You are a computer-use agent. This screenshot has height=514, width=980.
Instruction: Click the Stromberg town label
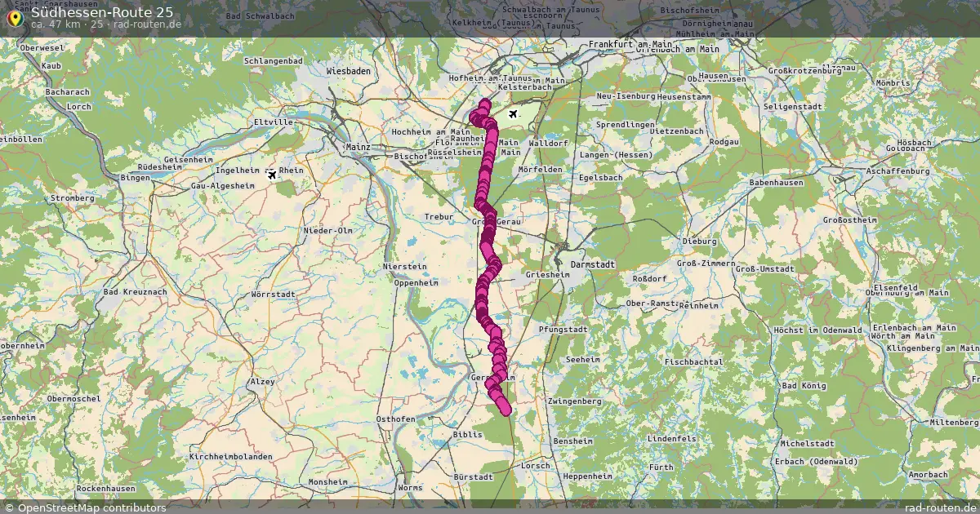coord(73,197)
